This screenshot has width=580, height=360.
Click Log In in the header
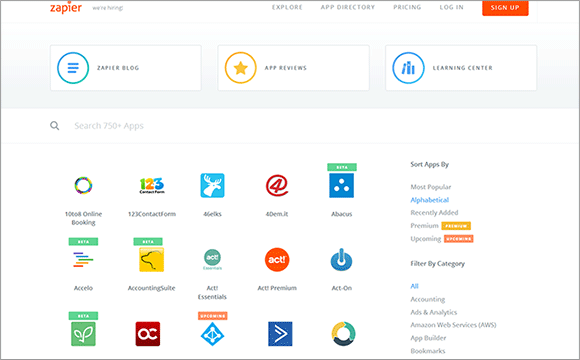click(451, 7)
